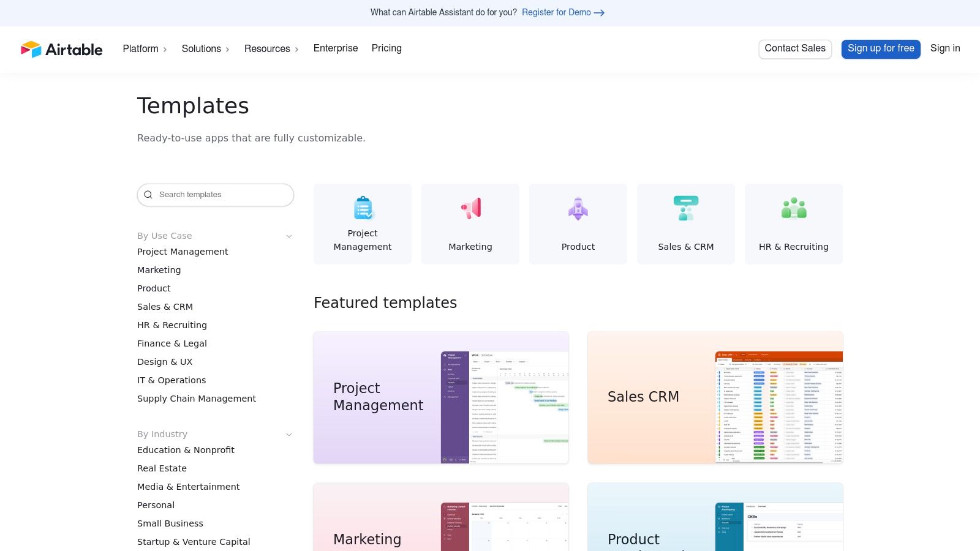Go to the Enterprise page
The image size is (980, 551).
pos(336,48)
